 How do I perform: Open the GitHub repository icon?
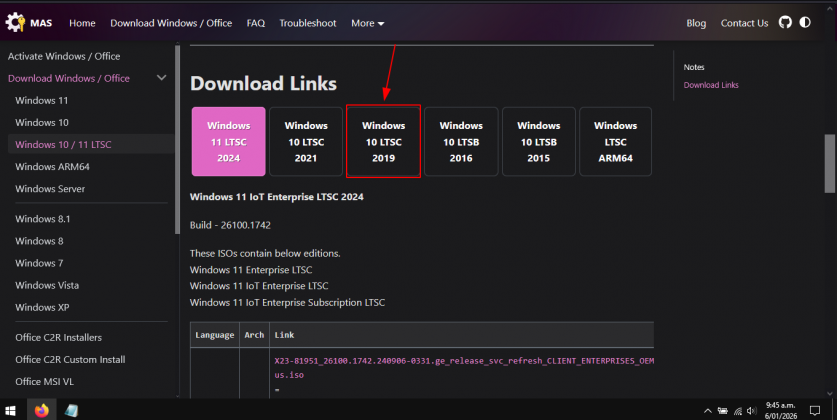click(x=785, y=22)
